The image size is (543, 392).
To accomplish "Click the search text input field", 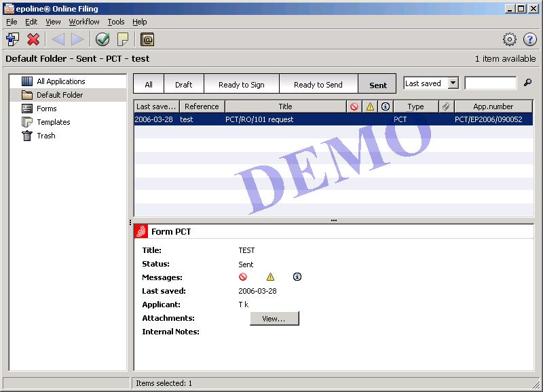I will (x=491, y=83).
